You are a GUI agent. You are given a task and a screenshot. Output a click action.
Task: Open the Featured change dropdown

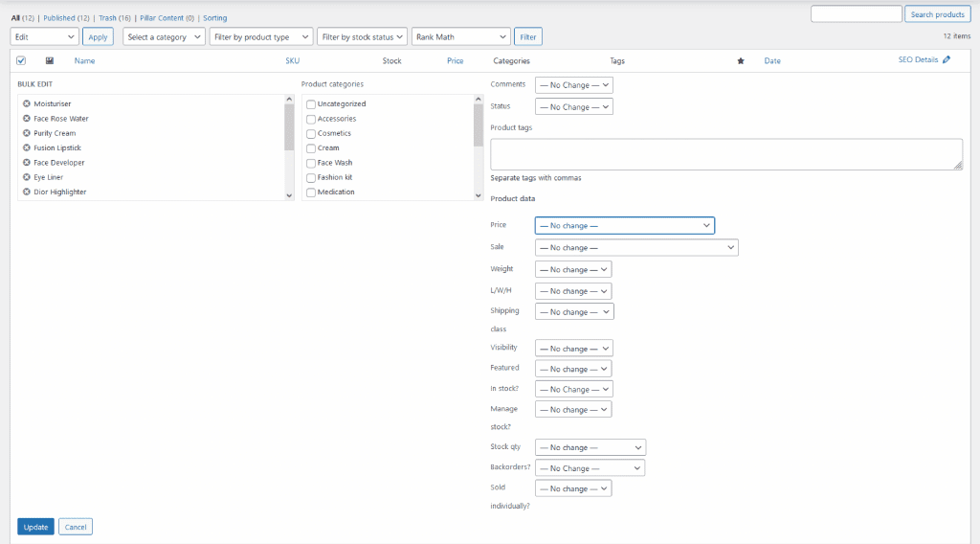tap(573, 369)
